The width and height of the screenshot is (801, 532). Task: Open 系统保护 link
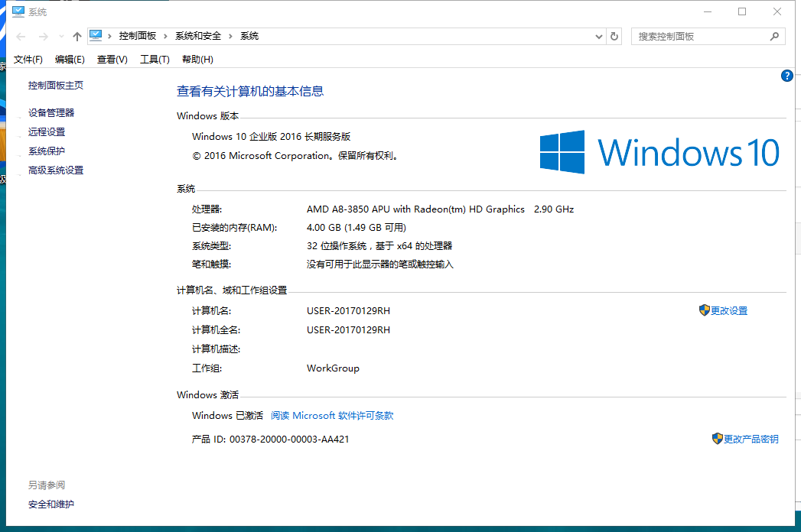tap(47, 151)
